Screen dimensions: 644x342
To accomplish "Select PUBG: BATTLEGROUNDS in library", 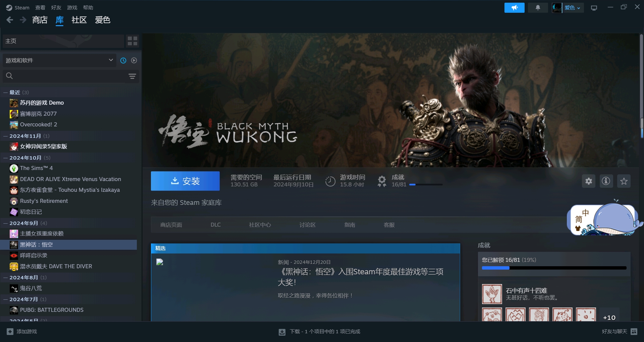I will pos(69,310).
